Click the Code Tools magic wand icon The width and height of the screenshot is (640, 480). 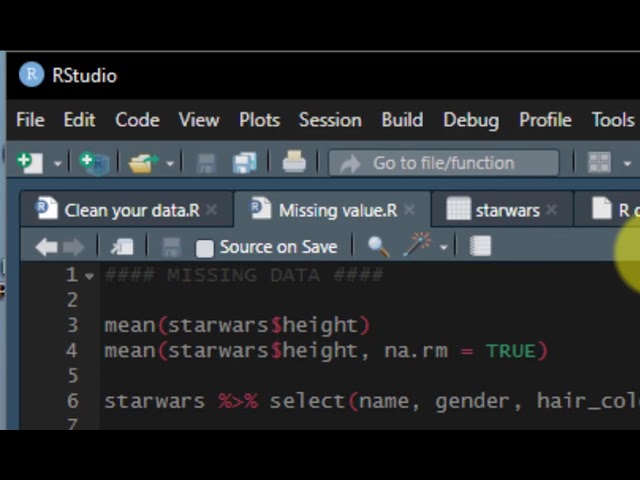[x=417, y=244]
